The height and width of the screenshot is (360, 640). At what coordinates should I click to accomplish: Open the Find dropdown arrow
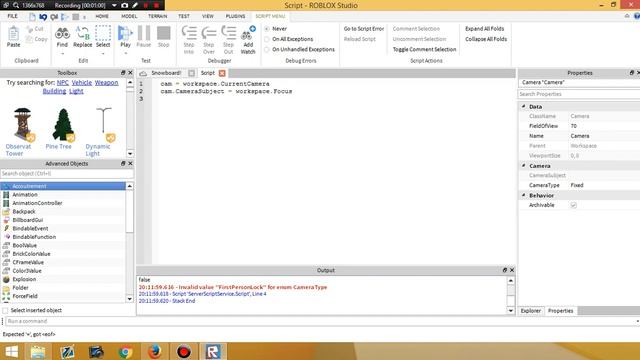click(x=62, y=54)
